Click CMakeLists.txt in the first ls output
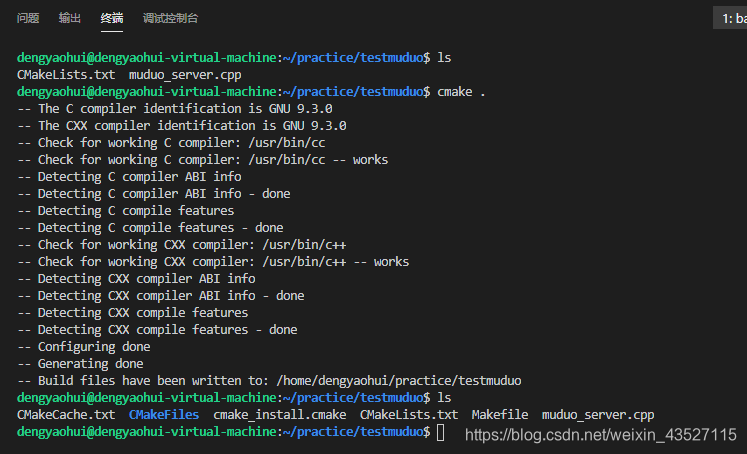 [66, 75]
